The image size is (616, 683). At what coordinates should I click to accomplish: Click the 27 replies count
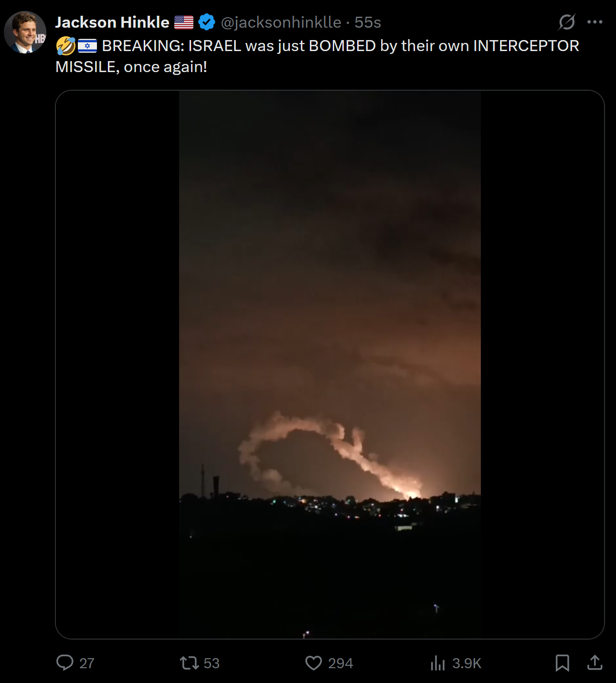[87, 663]
